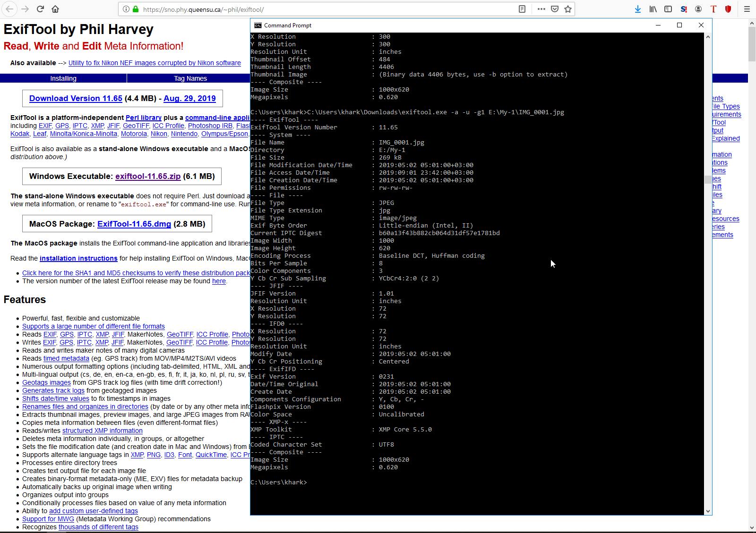Open the Firefox home page
Viewport: 756px width, 533px height.
point(55,9)
